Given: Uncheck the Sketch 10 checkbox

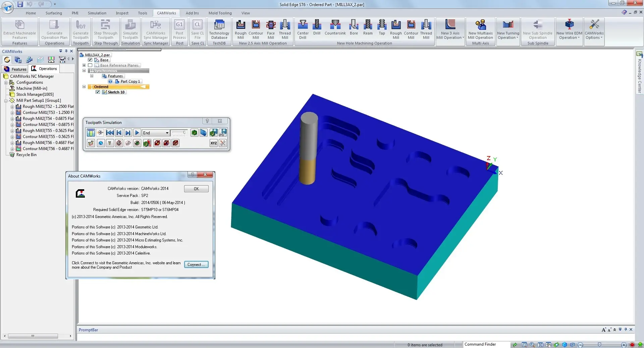Looking at the screenshot, I should 98,92.
